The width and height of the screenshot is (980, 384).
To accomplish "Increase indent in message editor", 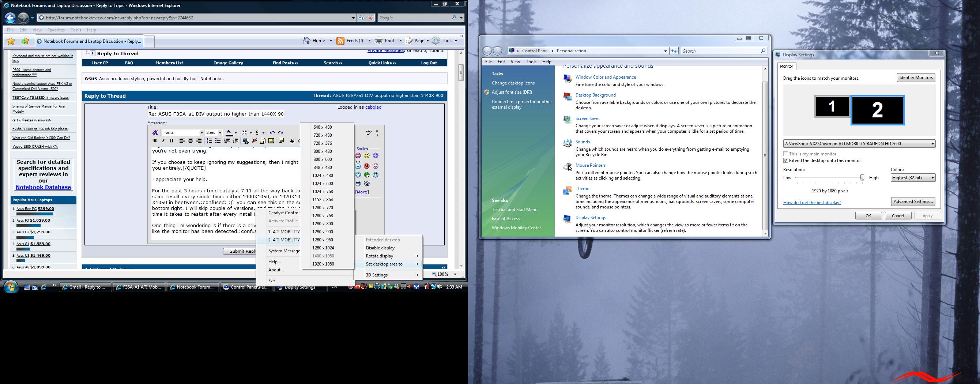I will click(235, 141).
